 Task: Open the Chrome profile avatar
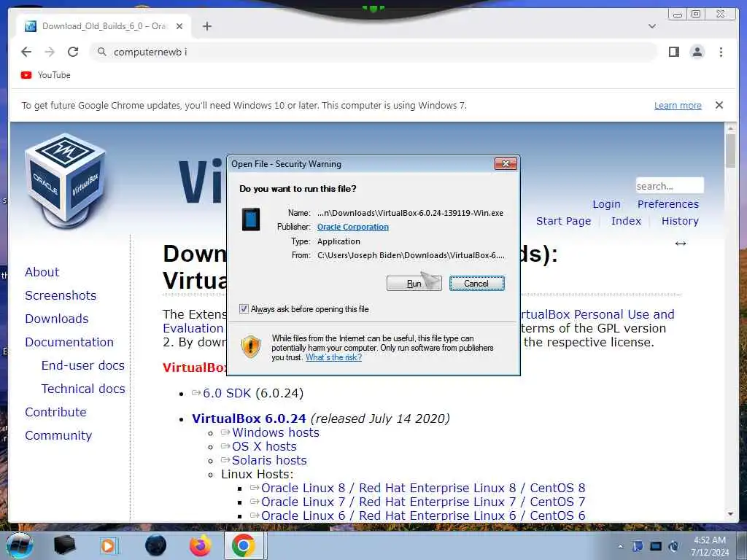coord(697,52)
